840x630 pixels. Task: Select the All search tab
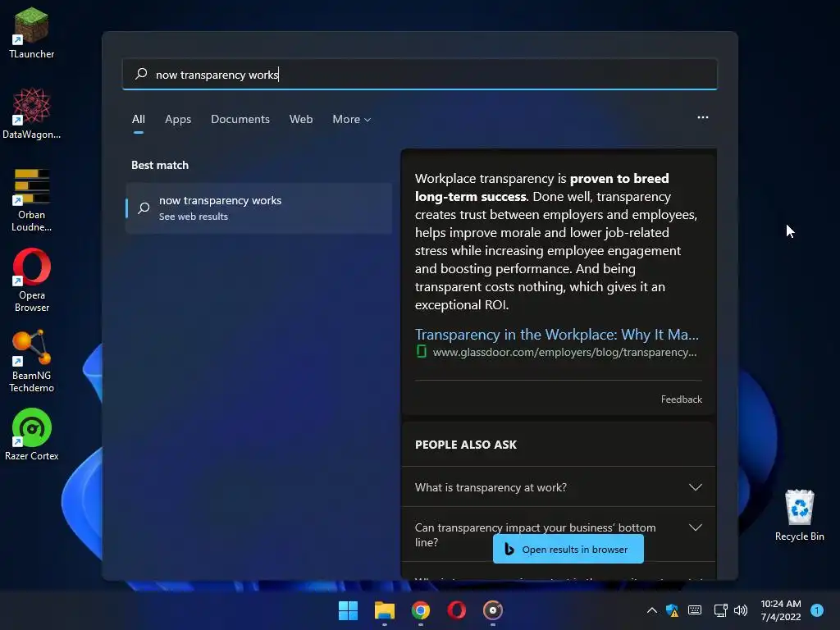pyautogui.click(x=138, y=119)
